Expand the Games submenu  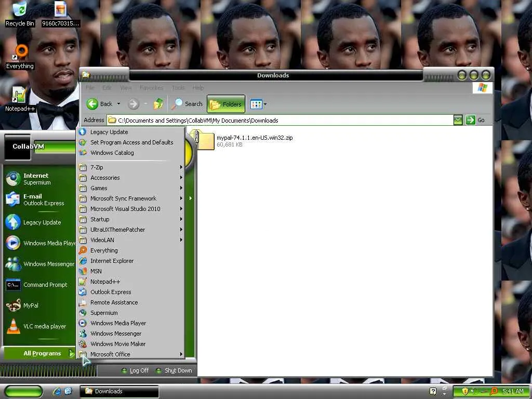131,188
